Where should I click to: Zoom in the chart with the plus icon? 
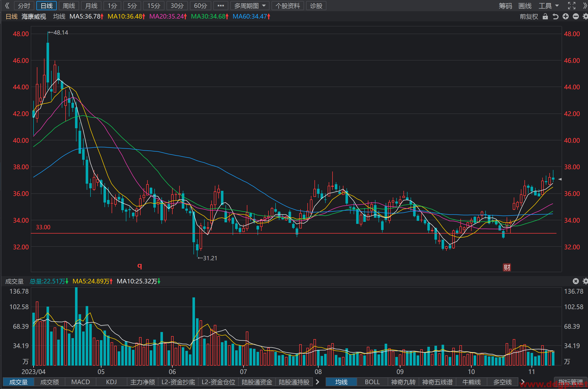point(566,17)
